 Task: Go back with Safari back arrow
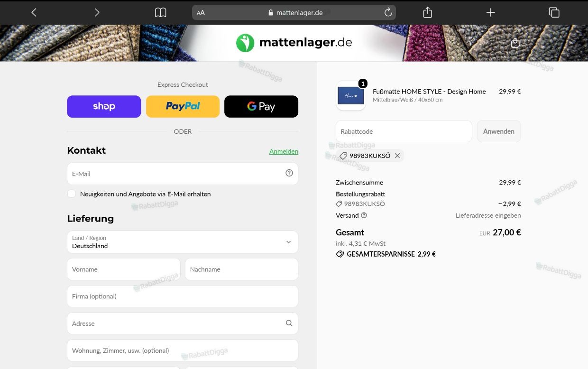click(34, 13)
